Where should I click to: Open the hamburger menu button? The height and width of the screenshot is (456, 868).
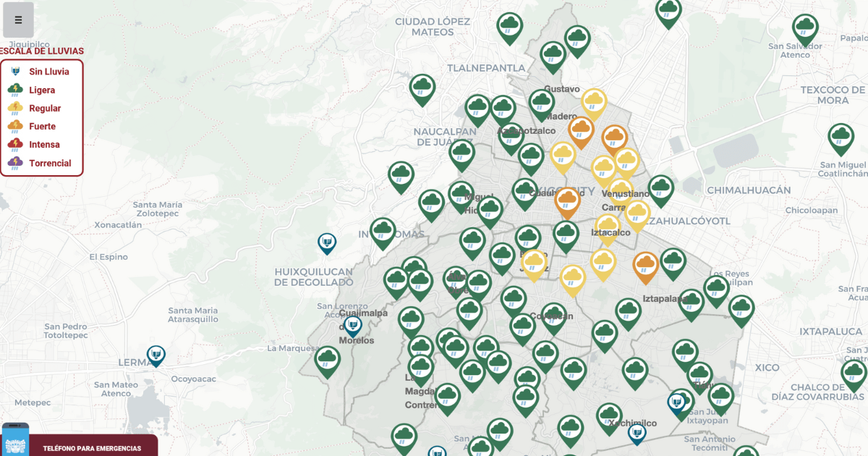[18, 20]
